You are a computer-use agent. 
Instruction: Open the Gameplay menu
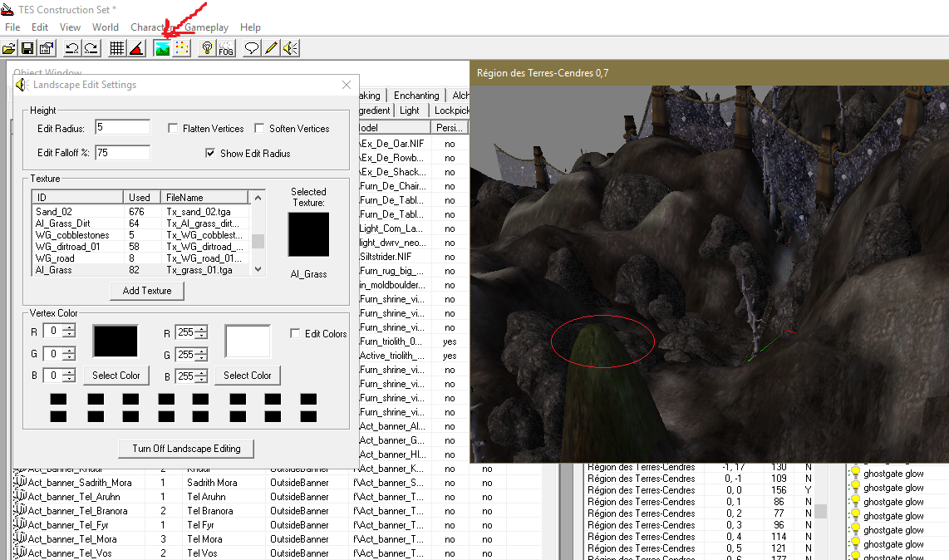(206, 27)
